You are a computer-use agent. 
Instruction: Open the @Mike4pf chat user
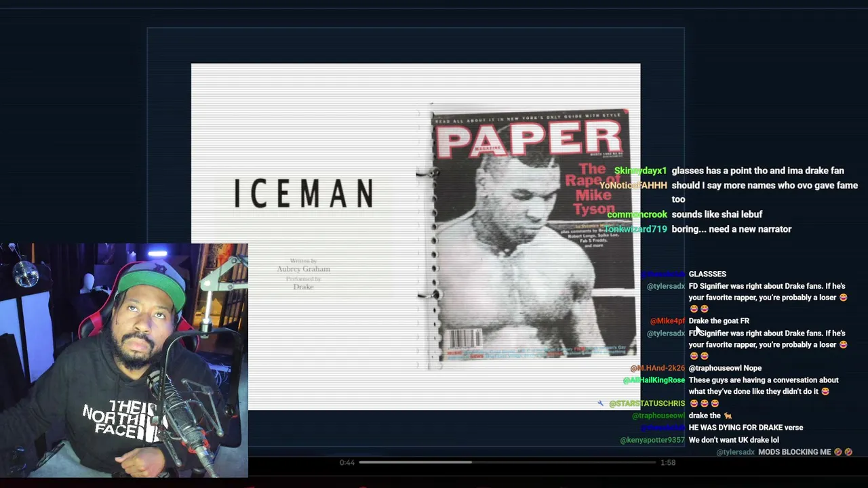tap(667, 321)
